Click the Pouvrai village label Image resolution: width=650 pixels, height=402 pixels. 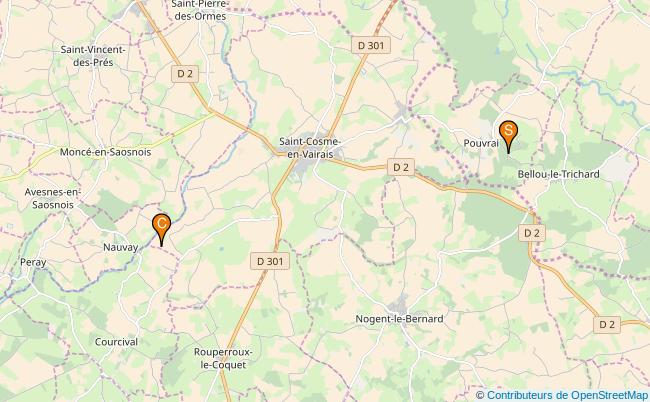[x=481, y=143]
